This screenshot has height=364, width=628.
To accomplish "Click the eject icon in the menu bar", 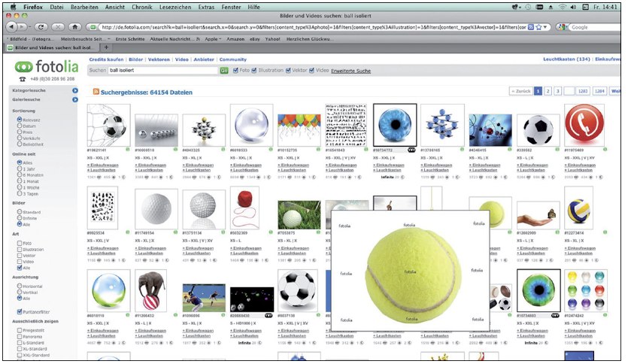I will [x=551, y=7].
